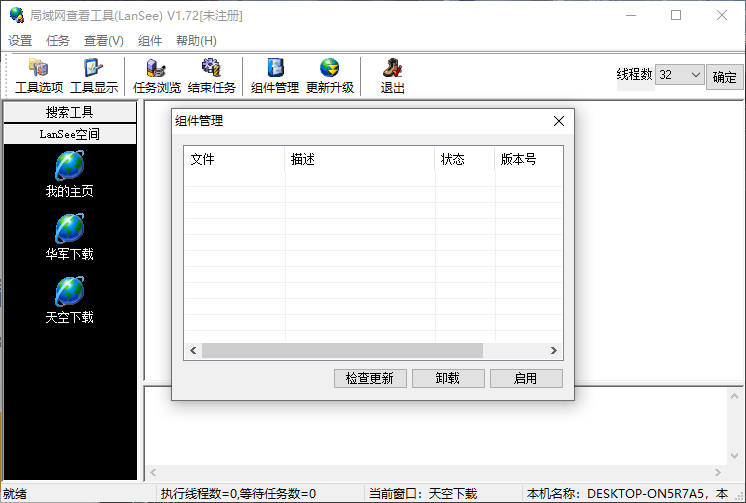Sort by the 描述 column header
This screenshot has width=746, height=503.
click(359, 159)
